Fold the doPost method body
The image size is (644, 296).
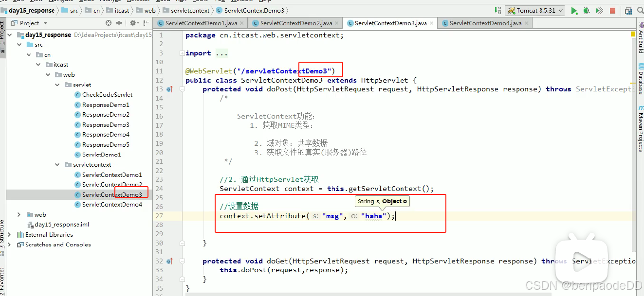pos(181,89)
